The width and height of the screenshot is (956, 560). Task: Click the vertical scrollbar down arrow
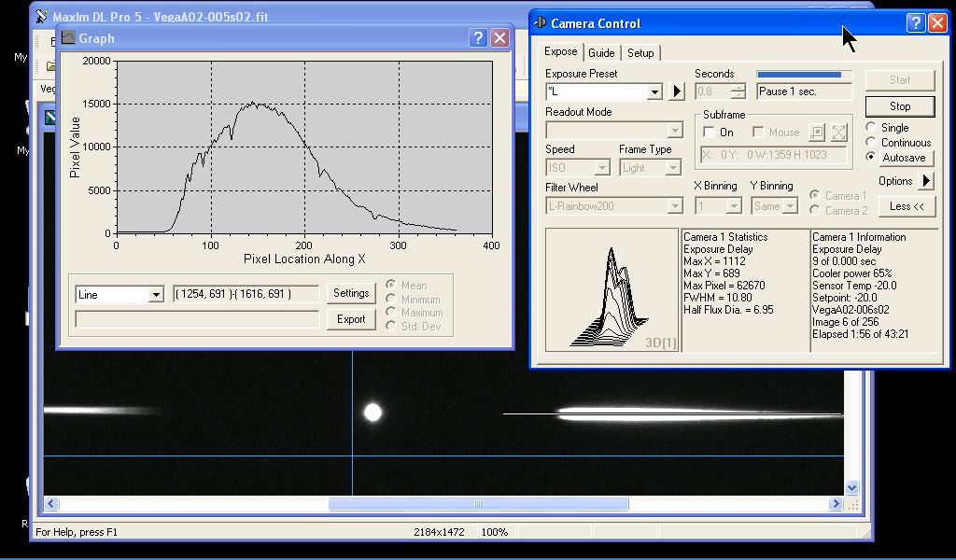click(851, 487)
